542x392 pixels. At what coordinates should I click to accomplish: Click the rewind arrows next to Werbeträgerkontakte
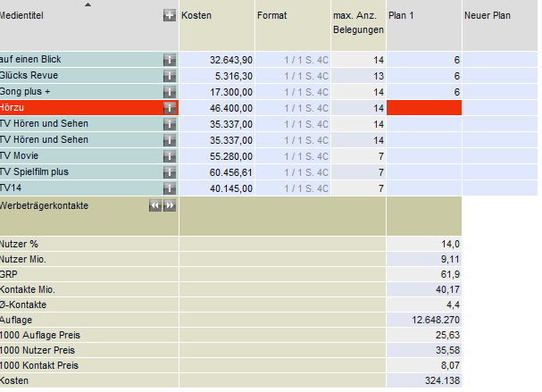click(x=155, y=205)
